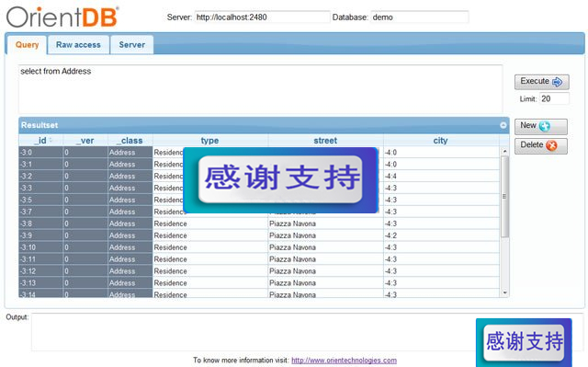Click the plus icon on New
Image resolution: width=588 pixels, height=367 pixels.
tap(545, 126)
